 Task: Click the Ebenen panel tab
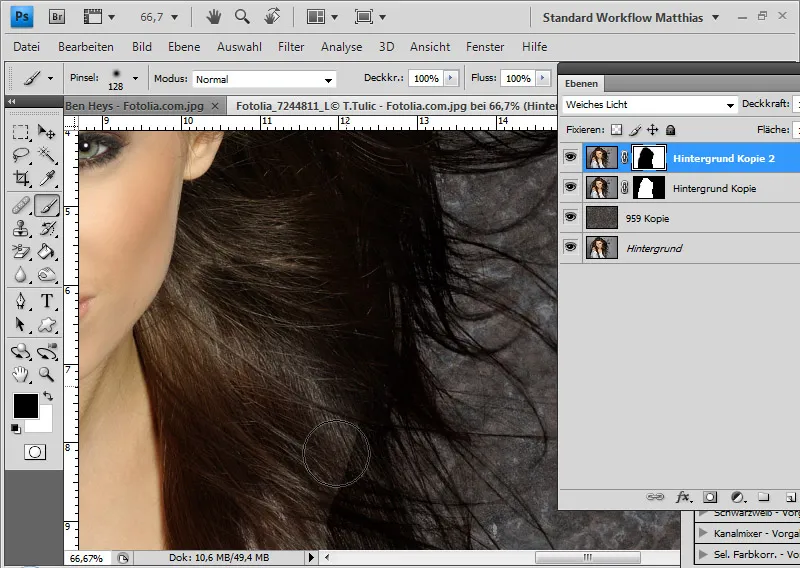[581, 84]
